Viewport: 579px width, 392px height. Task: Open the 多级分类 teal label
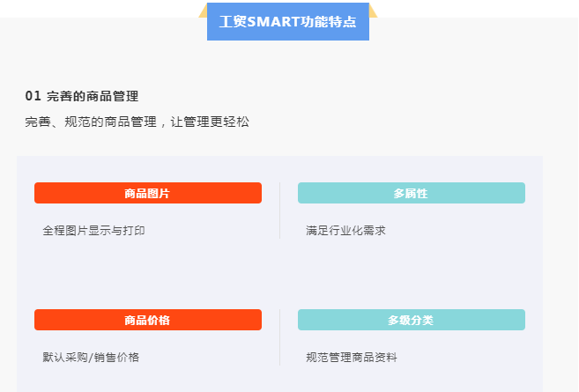[412, 320]
